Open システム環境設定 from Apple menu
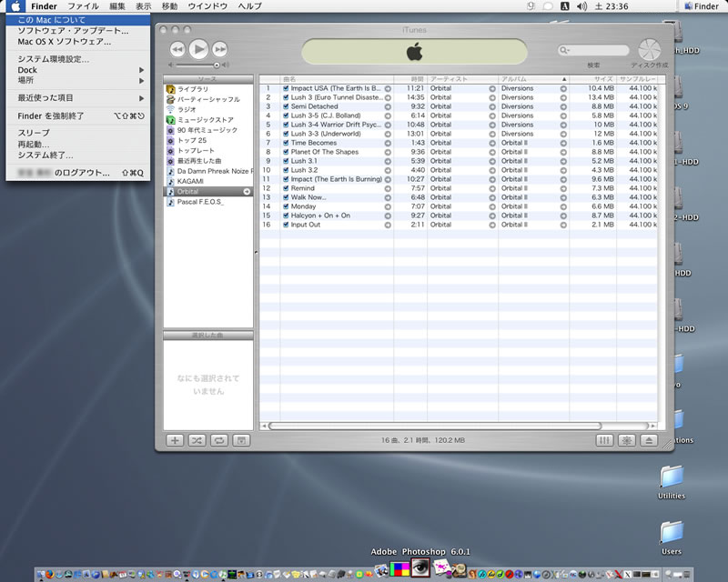The width and height of the screenshot is (728, 582). [x=78, y=59]
